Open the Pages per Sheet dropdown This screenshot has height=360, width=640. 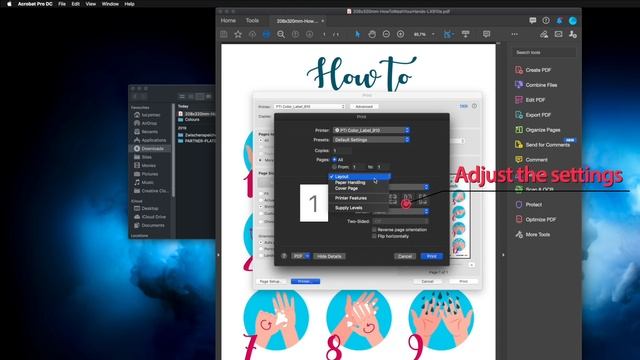(x=408, y=187)
